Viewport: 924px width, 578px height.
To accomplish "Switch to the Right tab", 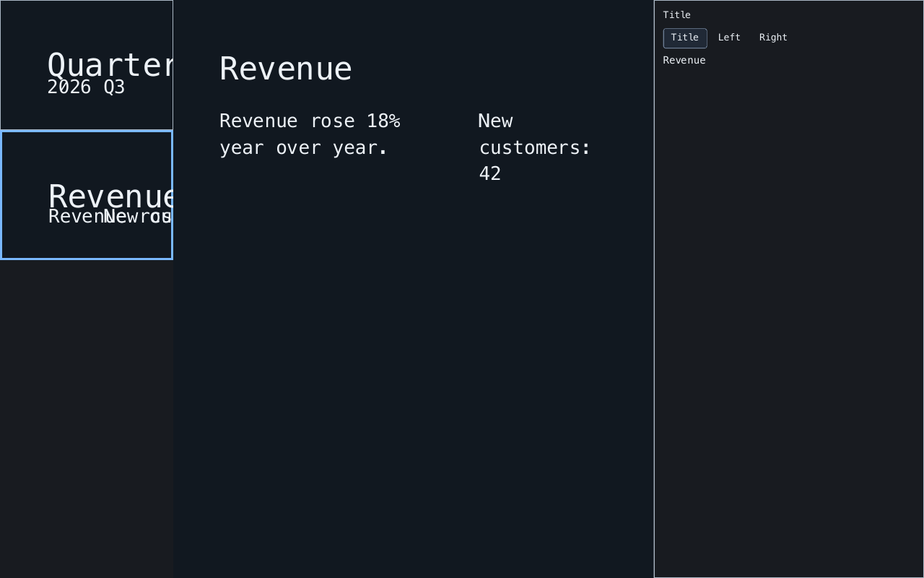I will tap(773, 38).
